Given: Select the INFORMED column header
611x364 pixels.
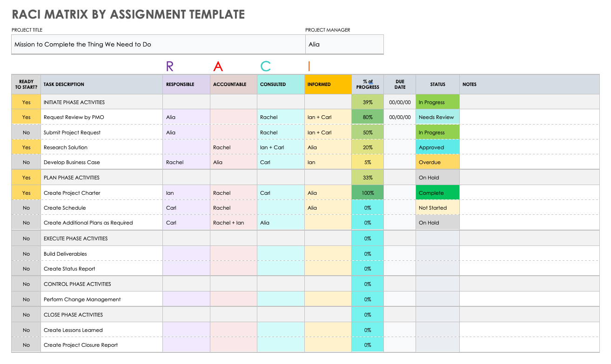Looking at the screenshot, I should click(x=328, y=85).
